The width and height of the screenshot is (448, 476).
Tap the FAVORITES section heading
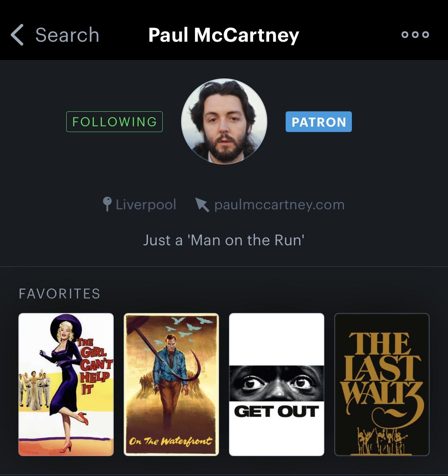point(60,294)
